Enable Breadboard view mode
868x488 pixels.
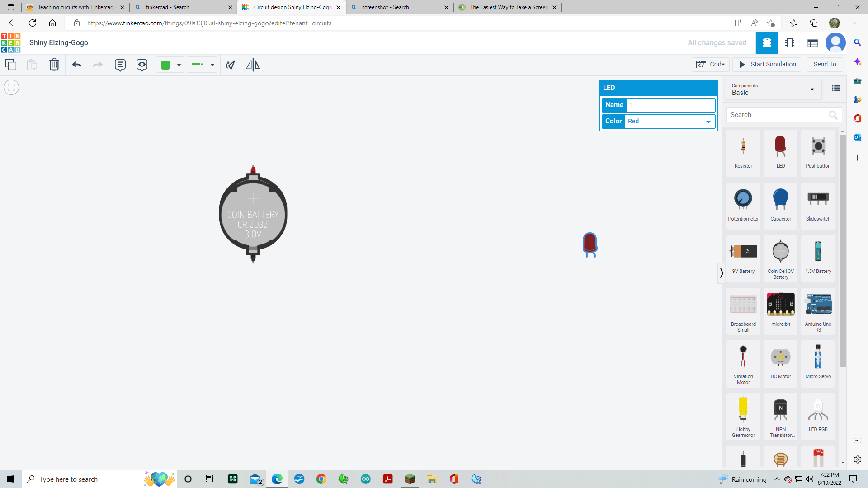pos(767,43)
